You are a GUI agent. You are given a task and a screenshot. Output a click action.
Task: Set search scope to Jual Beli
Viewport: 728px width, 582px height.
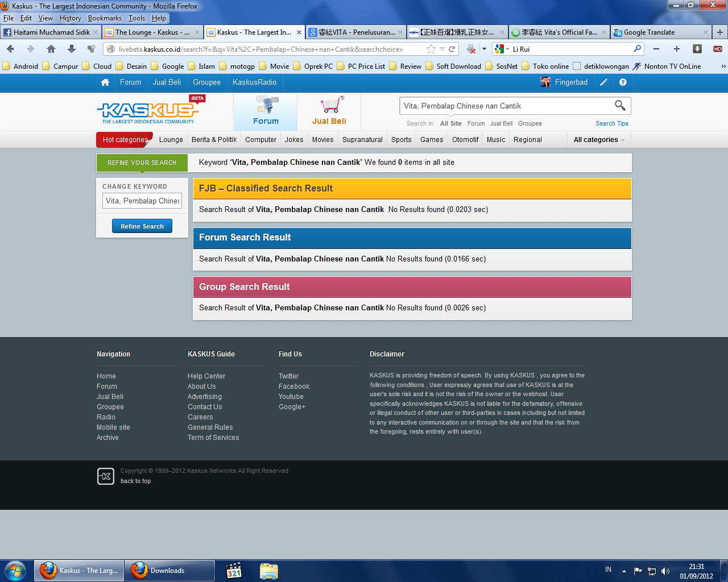pyautogui.click(x=501, y=123)
